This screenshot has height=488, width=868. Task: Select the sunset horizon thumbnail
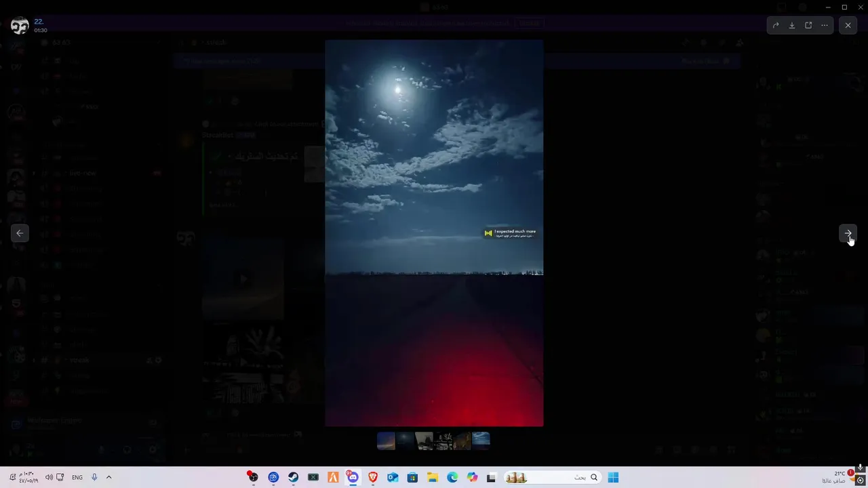(x=386, y=441)
